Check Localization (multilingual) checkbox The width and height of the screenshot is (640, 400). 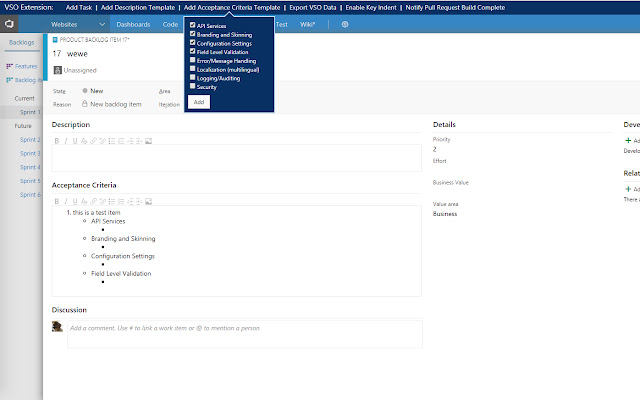(193, 69)
